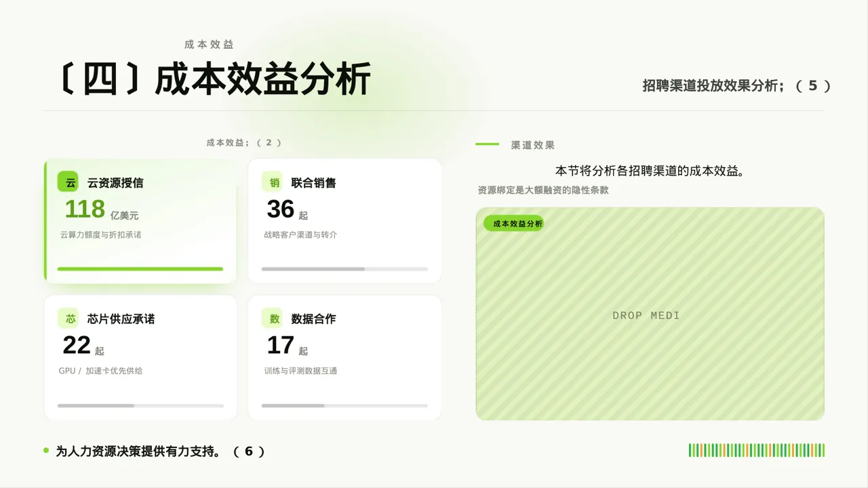This screenshot has width=868, height=488.
Task: Click the small 成本效益 label above heading
Action: 209,44
